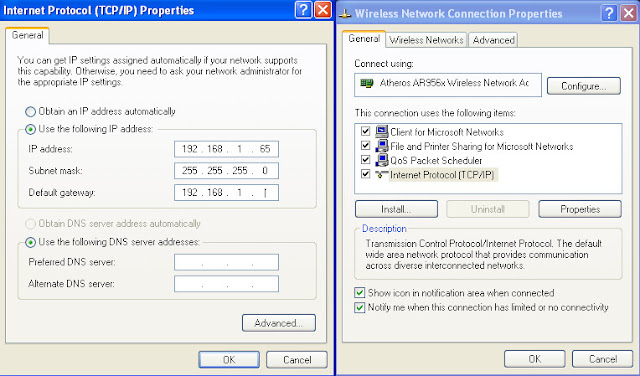
Task: Cancel the Wireless Network Connection Properties
Action: tap(602, 359)
